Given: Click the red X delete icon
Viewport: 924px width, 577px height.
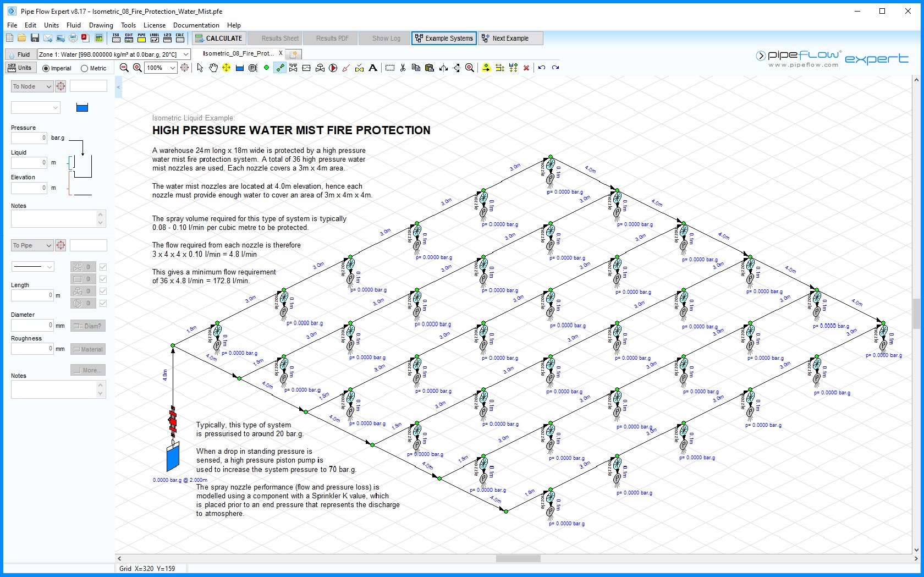Looking at the screenshot, I should (x=526, y=68).
